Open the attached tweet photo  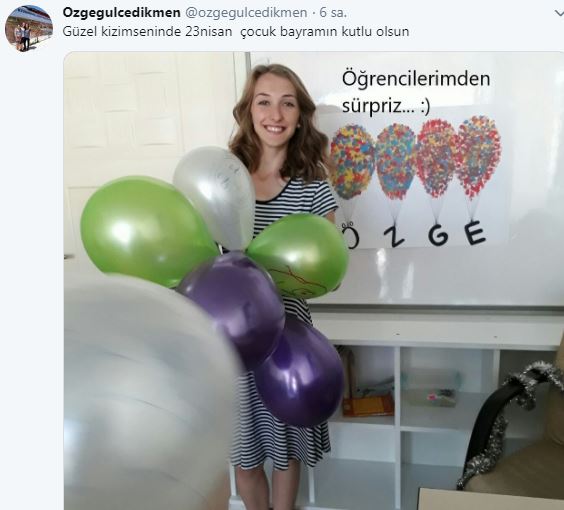point(314,281)
